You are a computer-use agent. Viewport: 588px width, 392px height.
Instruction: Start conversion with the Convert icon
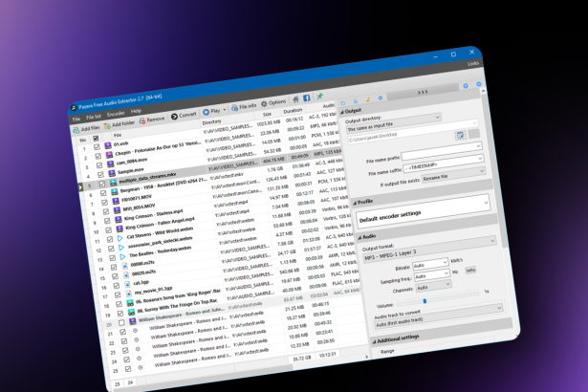coord(174,117)
